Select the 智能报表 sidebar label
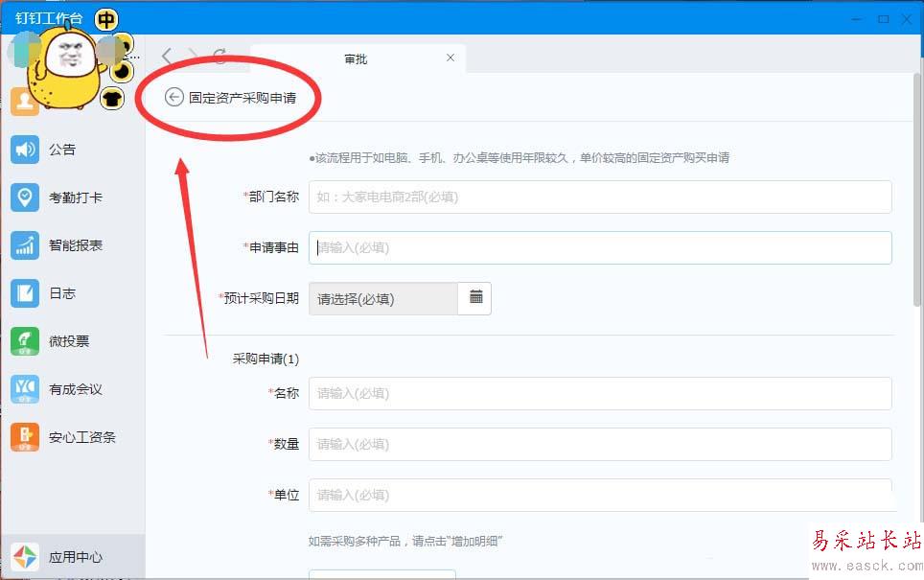Viewport: 924px width, 580px height. point(76,245)
